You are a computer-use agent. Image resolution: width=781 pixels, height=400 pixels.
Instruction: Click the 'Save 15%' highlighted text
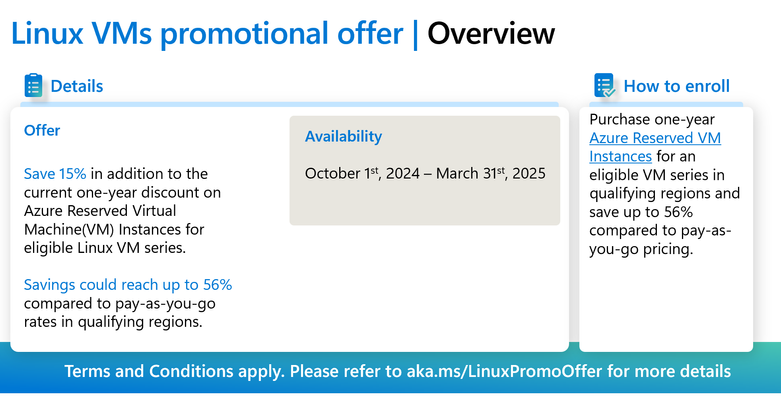point(55,174)
